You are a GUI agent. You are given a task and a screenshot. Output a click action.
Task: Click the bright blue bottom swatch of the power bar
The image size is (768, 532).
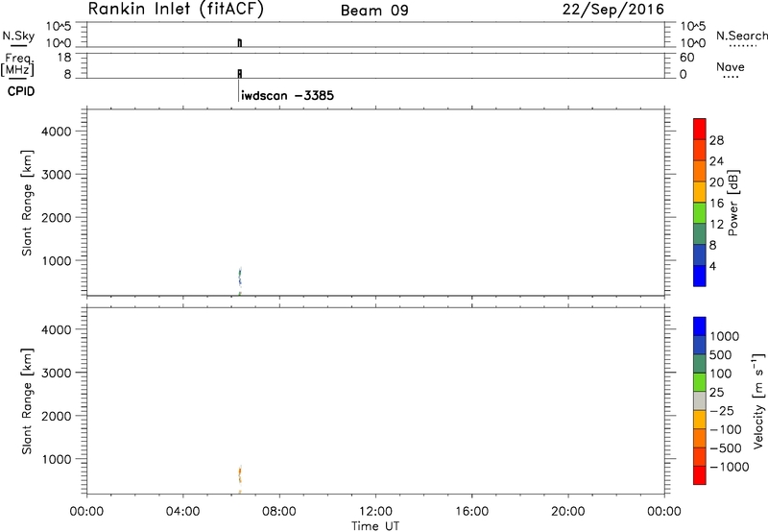(700, 276)
